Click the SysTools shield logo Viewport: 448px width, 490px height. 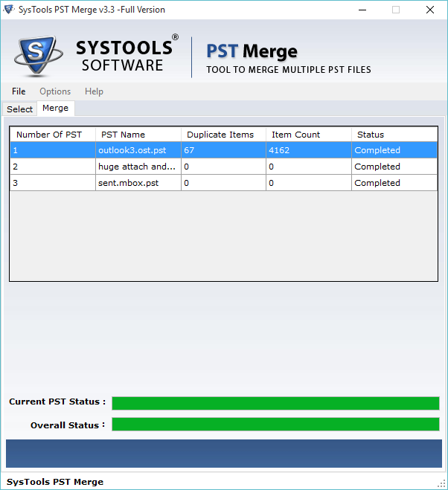pos(38,56)
